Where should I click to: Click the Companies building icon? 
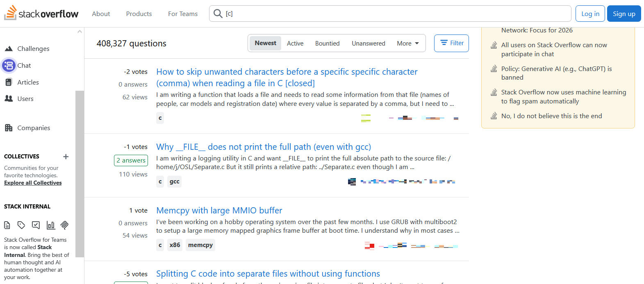coord(9,128)
